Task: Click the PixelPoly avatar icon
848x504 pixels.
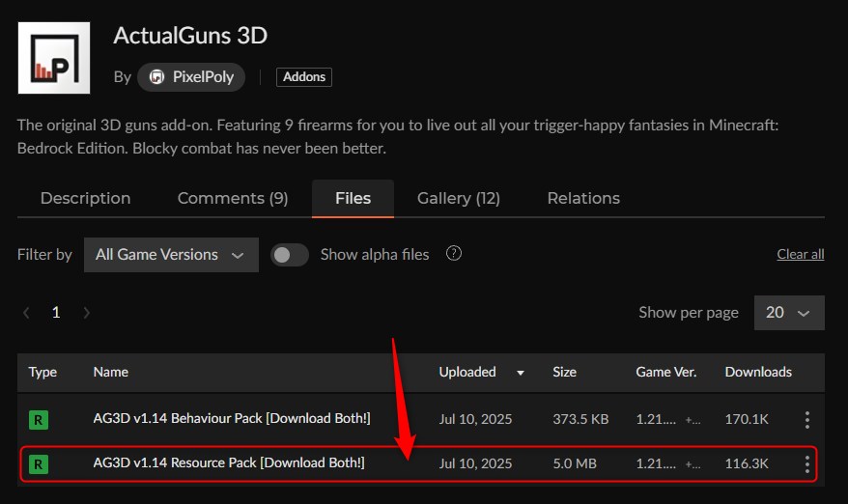Action: [x=156, y=77]
